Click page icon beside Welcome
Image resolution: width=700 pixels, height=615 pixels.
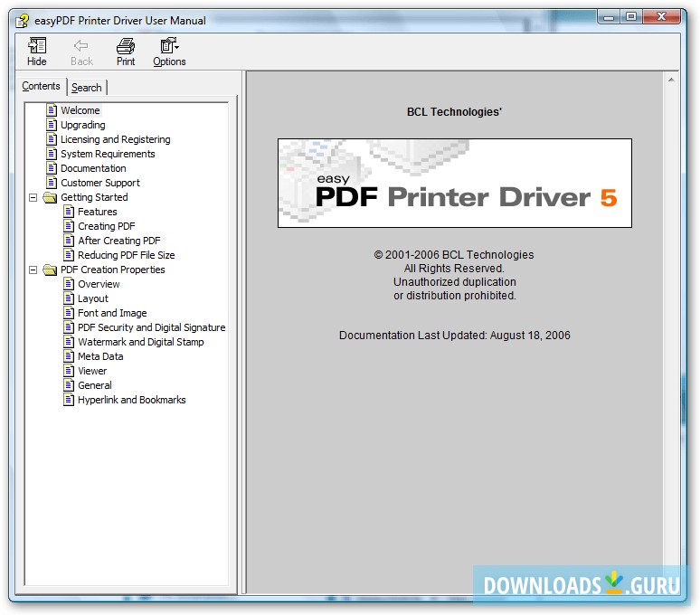[52, 109]
